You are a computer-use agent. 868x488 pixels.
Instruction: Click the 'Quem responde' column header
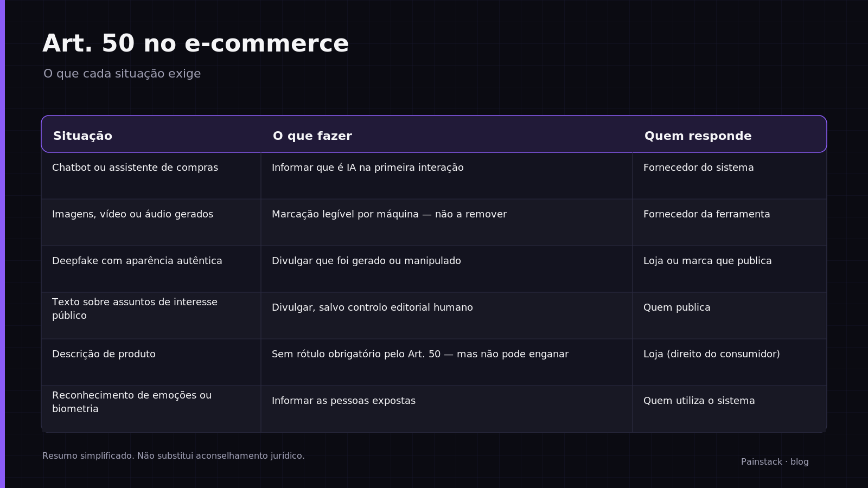pyautogui.click(x=698, y=136)
